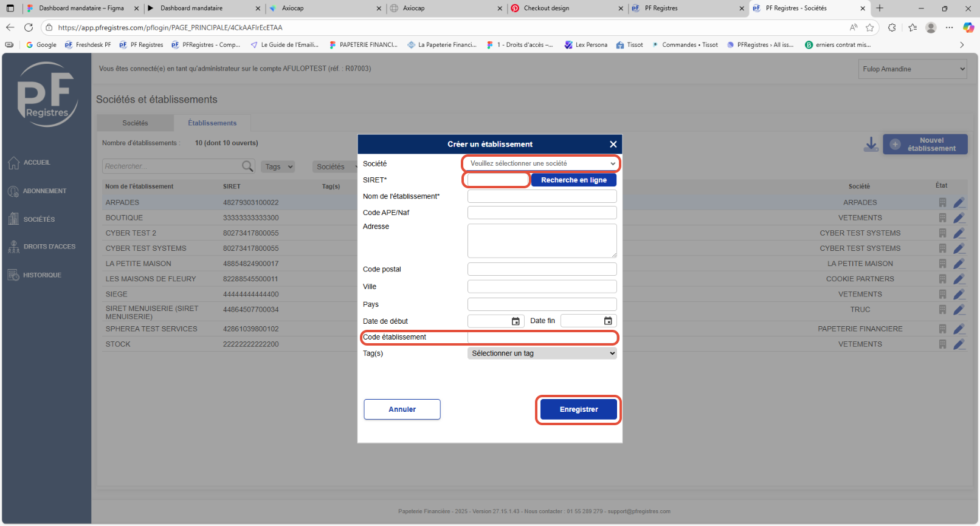
Task: Sort by the SIRET column header
Action: click(x=232, y=186)
